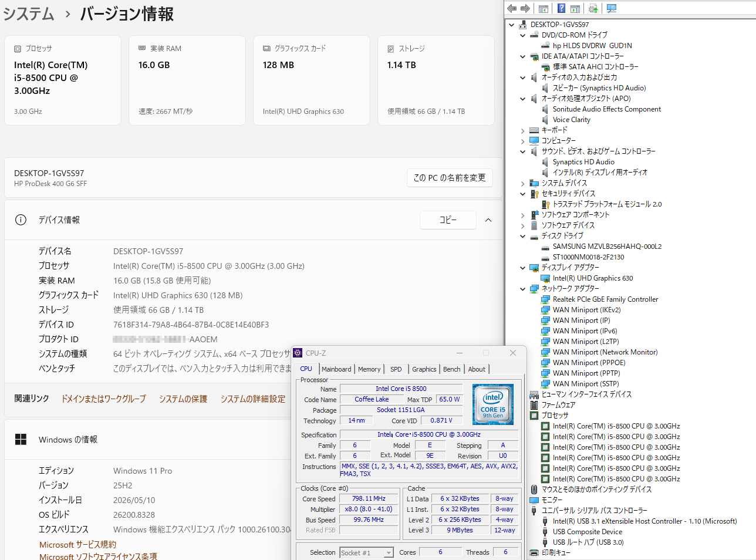Collapse the ディスプレイ アダプター category
Image resolution: width=756 pixels, height=560 pixels.
pyautogui.click(x=523, y=268)
